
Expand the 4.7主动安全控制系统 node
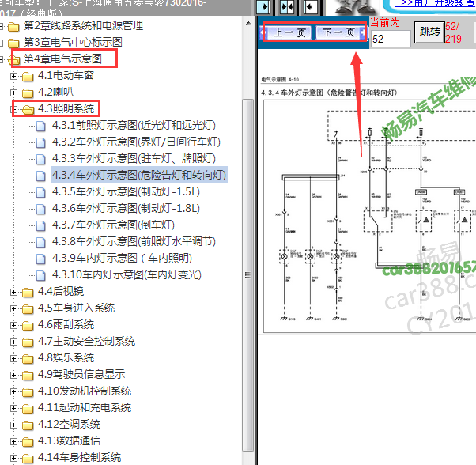click(13, 342)
